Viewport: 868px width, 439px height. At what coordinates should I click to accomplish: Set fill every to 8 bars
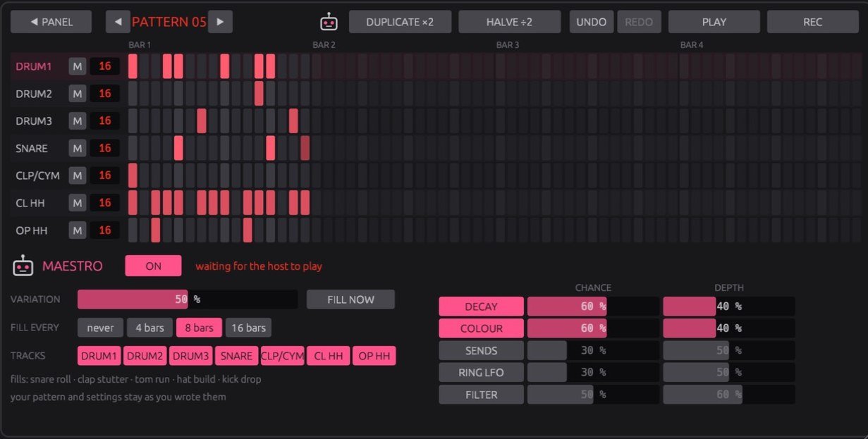point(199,328)
